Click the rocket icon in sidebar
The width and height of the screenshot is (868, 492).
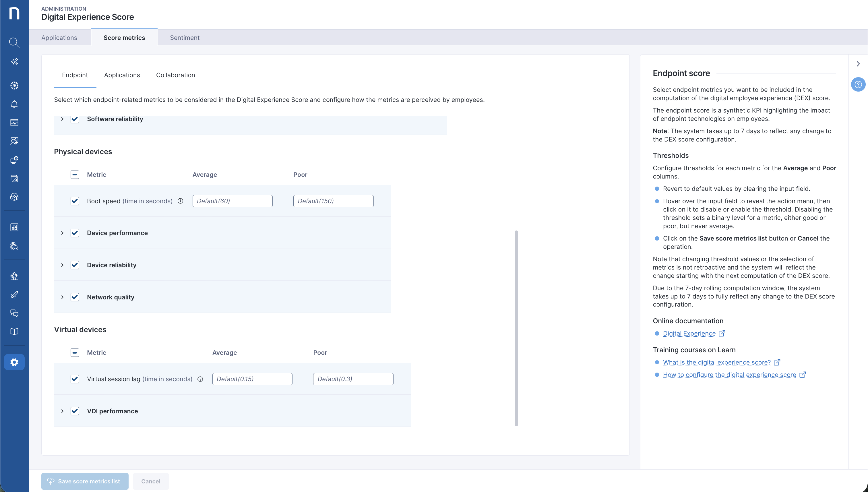click(14, 295)
